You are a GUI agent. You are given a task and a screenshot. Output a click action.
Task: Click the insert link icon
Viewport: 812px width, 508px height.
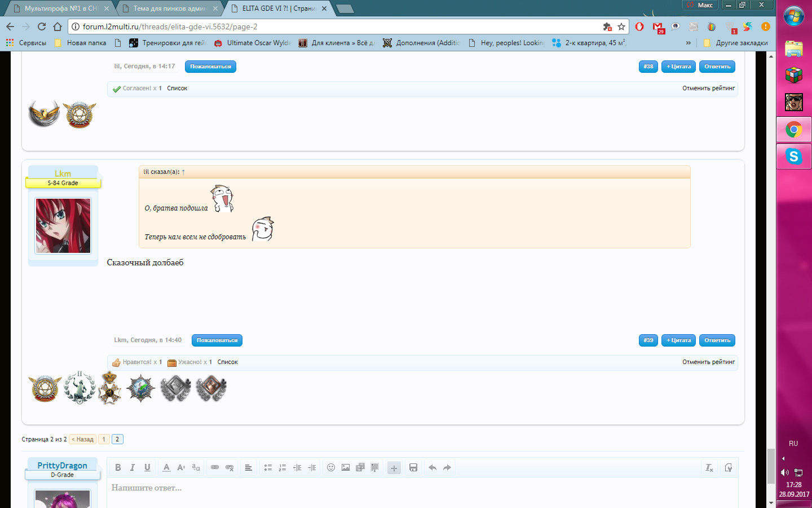[x=215, y=467]
